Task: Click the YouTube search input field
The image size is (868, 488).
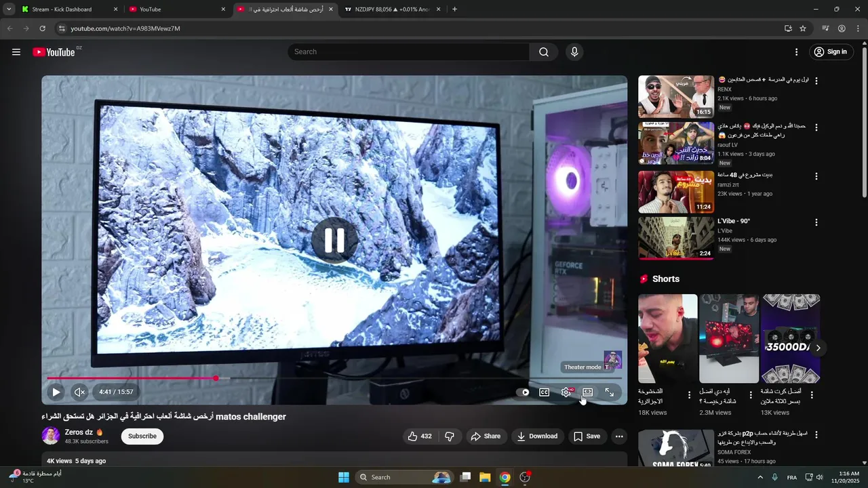Action: [409, 52]
